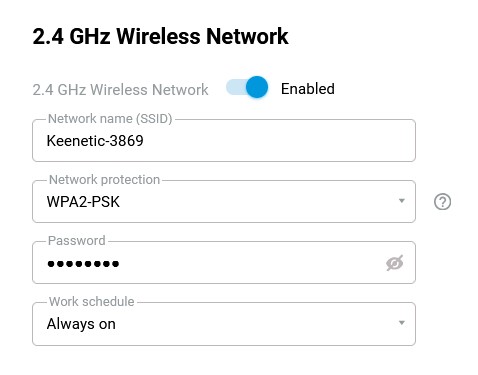This screenshot has width=478, height=375.
Task: Click the Network name (SSID) field label
Action: (110, 119)
